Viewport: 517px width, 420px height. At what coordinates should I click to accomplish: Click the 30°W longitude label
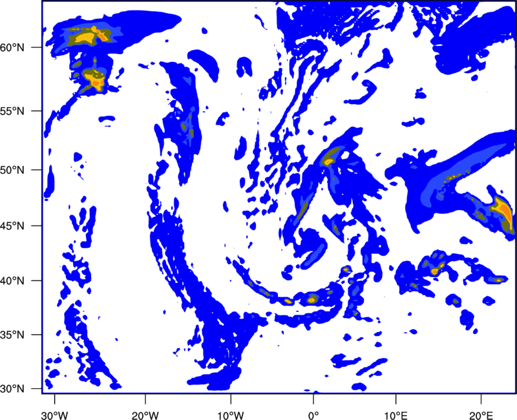pyautogui.click(x=54, y=415)
